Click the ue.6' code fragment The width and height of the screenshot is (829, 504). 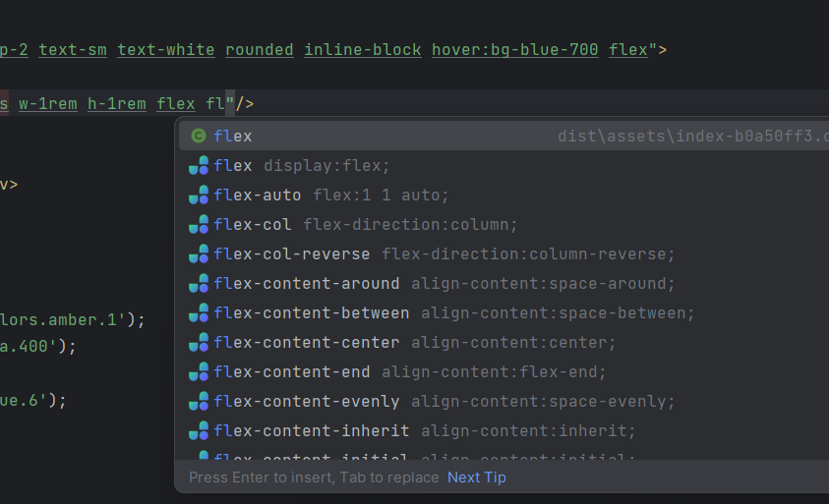pos(24,401)
